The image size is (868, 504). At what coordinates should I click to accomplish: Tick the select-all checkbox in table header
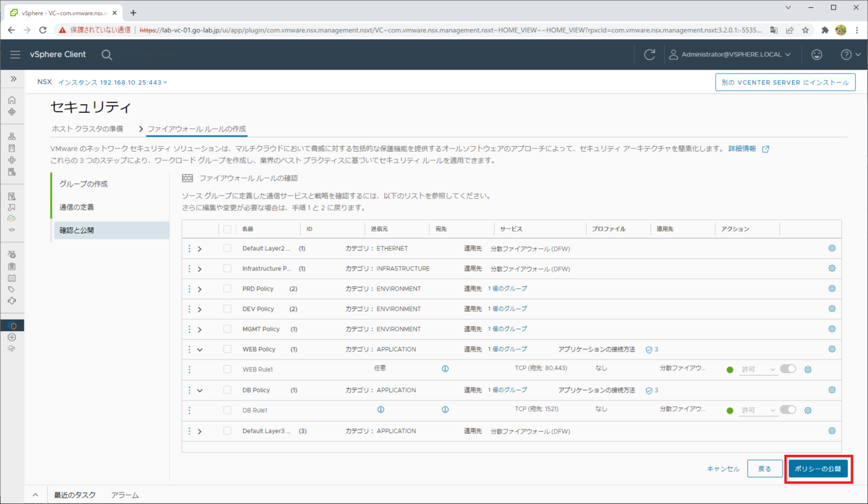[x=228, y=229]
